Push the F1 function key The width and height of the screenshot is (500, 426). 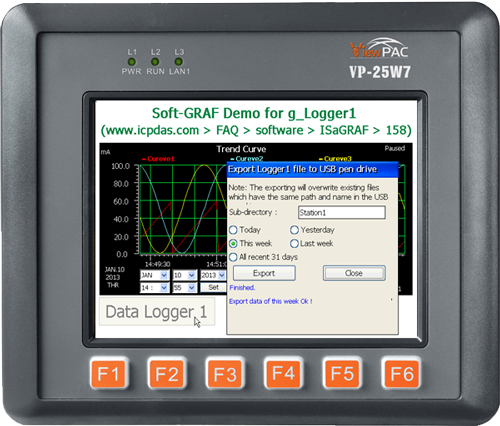(109, 373)
